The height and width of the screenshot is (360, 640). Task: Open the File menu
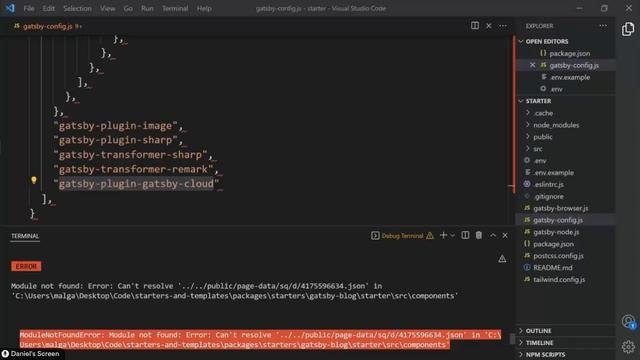click(29, 8)
